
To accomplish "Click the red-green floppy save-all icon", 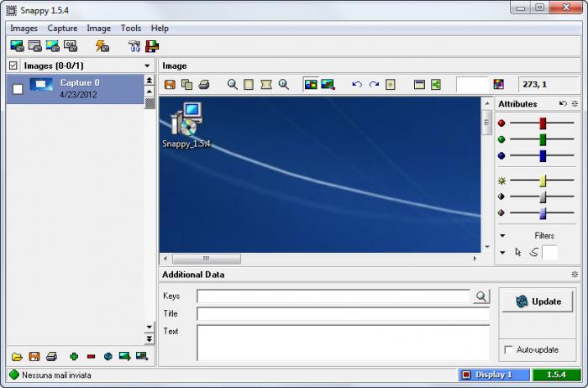I will coord(152,46).
